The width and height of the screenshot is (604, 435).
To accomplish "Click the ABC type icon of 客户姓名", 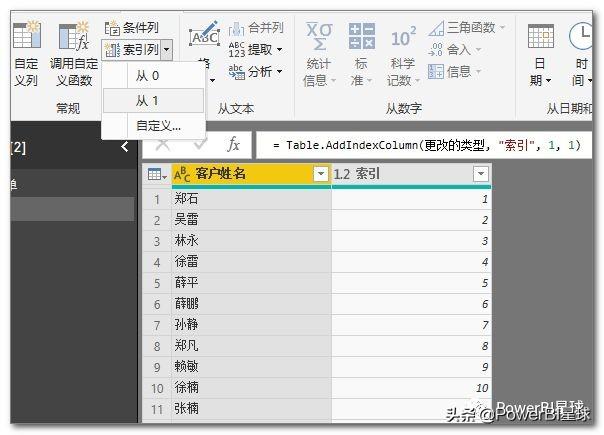I will [182, 175].
